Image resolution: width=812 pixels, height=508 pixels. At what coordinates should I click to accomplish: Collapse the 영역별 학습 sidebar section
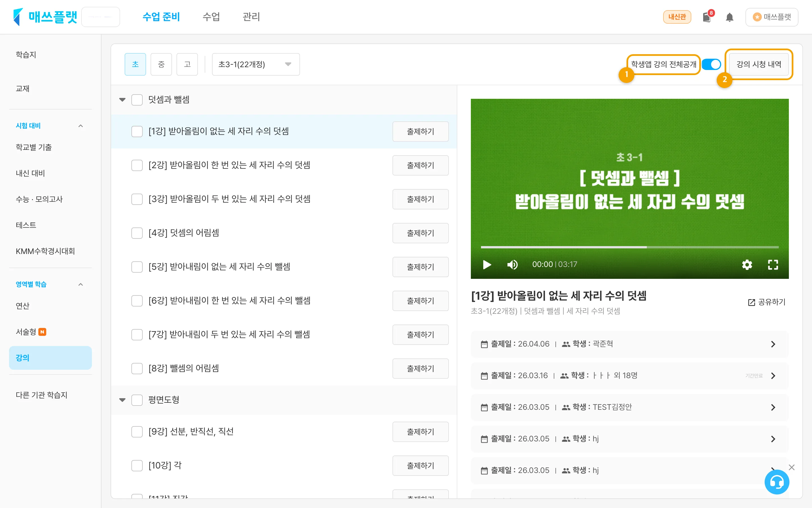[x=81, y=284]
